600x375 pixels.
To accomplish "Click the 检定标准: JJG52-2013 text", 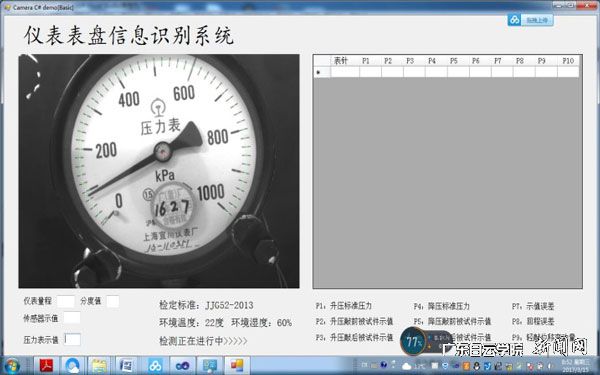I will point(206,305).
